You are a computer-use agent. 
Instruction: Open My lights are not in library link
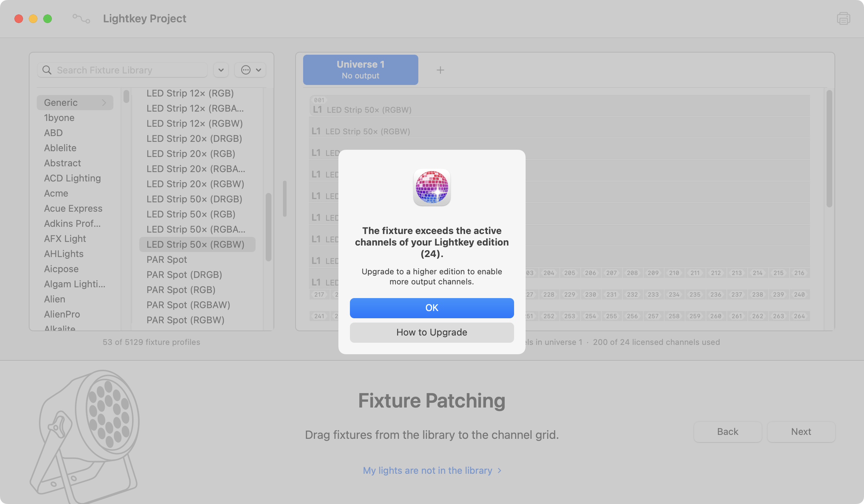click(427, 471)
